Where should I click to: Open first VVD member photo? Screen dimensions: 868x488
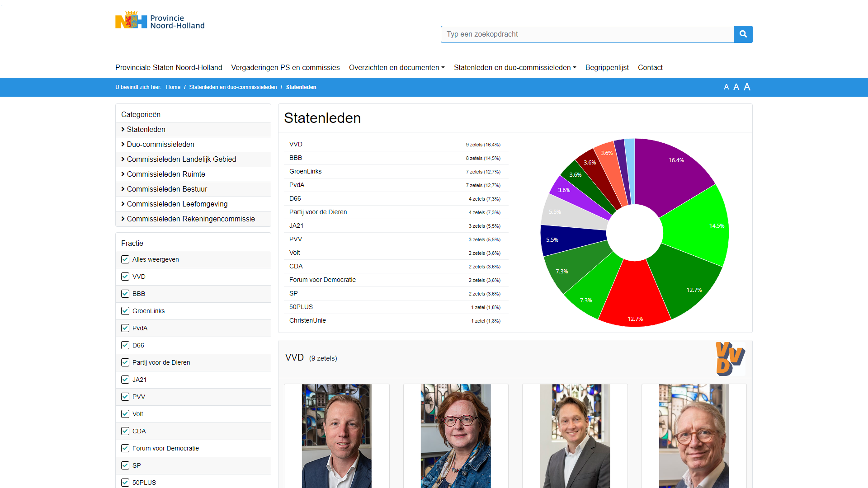[337, 436]
